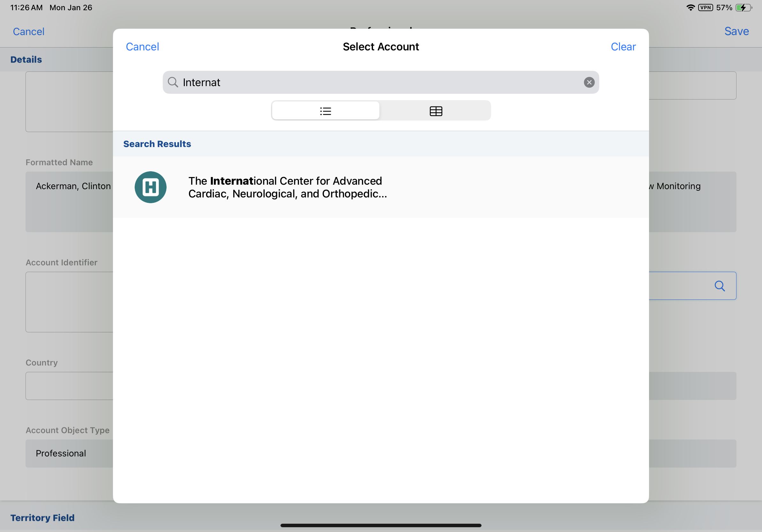Screen dimensions: 762x532
Task: Click the Account Identifier input field
Action: [x=69, y=302]
